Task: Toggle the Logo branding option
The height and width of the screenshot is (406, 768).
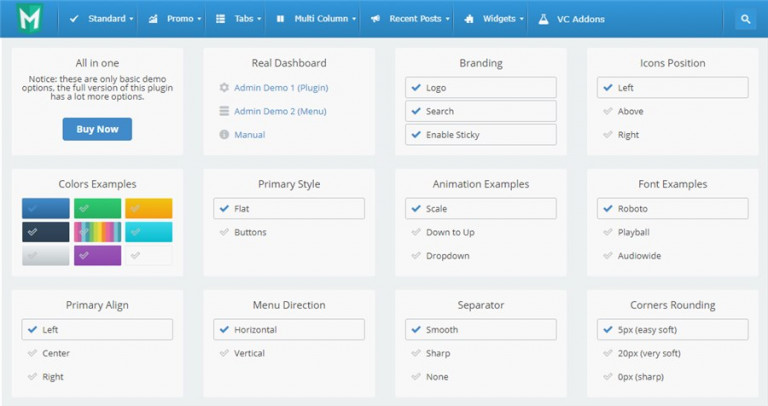Action: click(x=480, y=87)
